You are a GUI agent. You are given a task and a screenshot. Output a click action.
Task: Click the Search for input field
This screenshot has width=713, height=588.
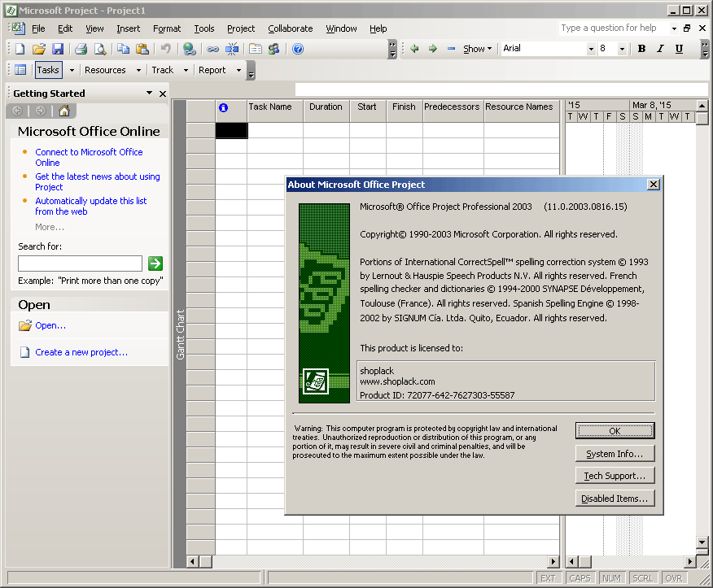click(x=80, y=264)
